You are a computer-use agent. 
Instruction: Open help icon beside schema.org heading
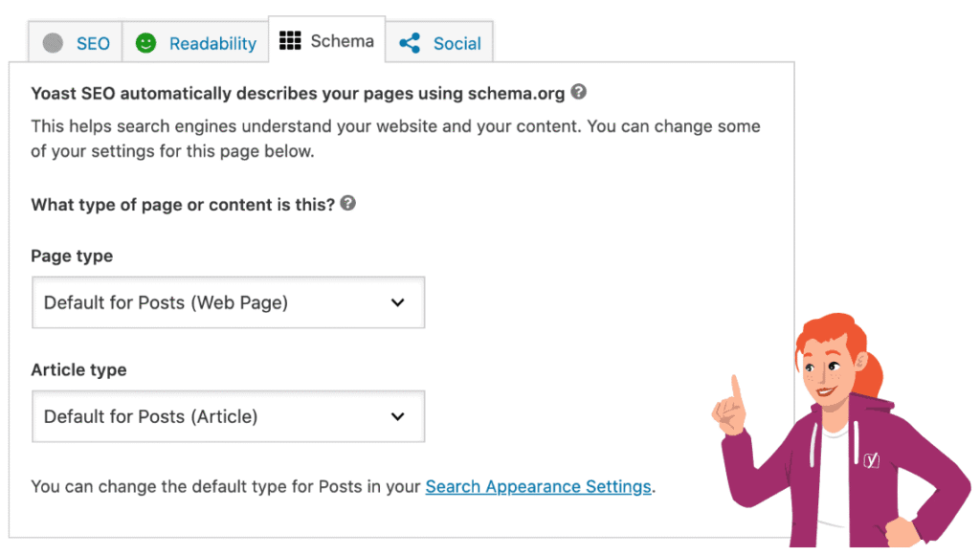pos(578,93)
